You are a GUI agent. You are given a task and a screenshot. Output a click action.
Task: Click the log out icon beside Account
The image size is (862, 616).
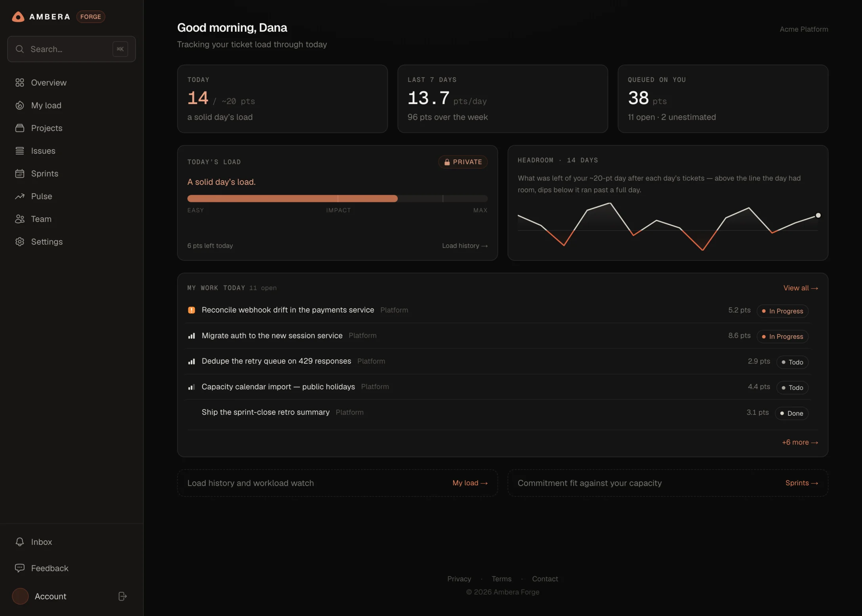(x=122, y=596)
